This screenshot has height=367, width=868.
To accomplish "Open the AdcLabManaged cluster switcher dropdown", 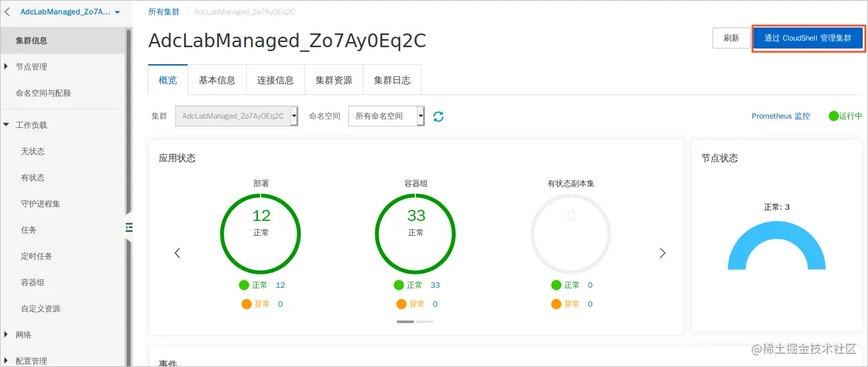I will click(70, 12).
